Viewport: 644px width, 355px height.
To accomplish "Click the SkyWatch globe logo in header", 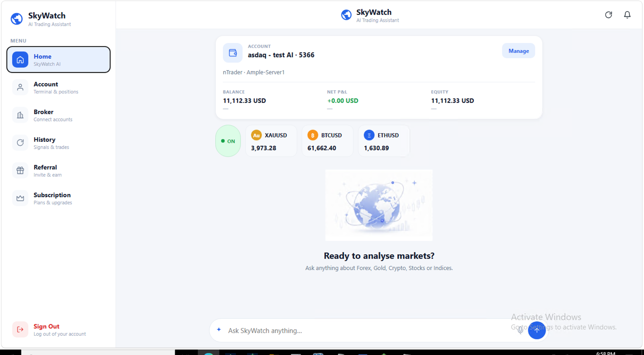I will tap(346, 15).
